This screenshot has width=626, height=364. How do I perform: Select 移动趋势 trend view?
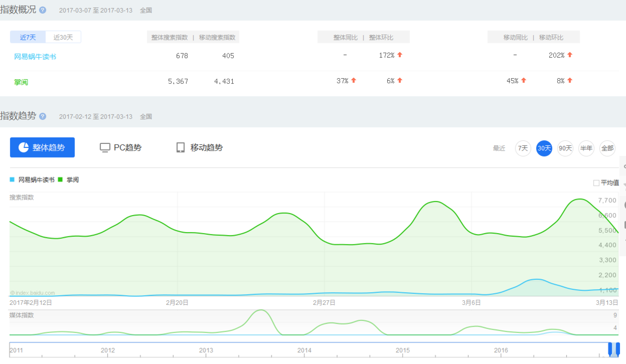pyautogui.click(x=199, y=147)
